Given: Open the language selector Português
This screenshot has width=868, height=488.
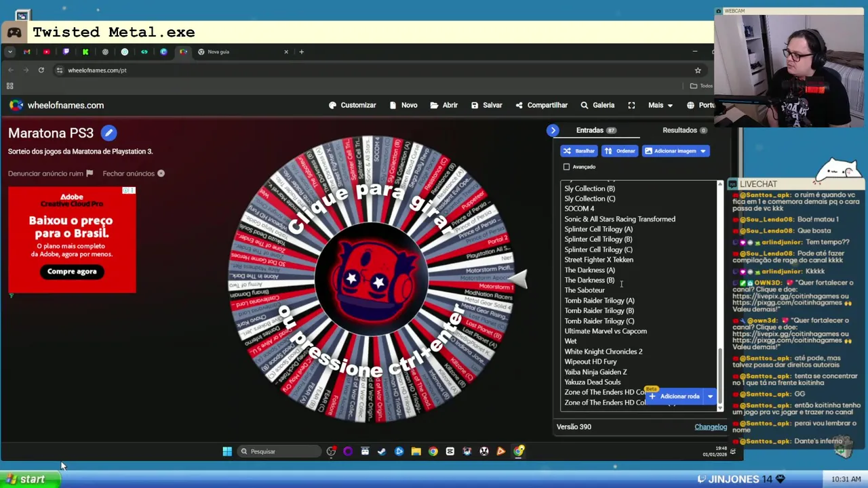Looking at the screenshot, I should tap(701, 105).
